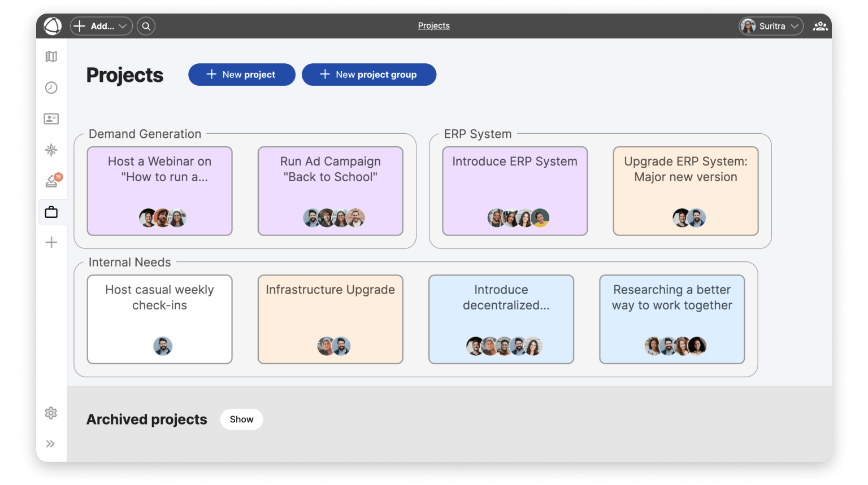Screen dimensions: 868x485
Task: Open the map icon in sidebar
Action: tap(51, 56)
